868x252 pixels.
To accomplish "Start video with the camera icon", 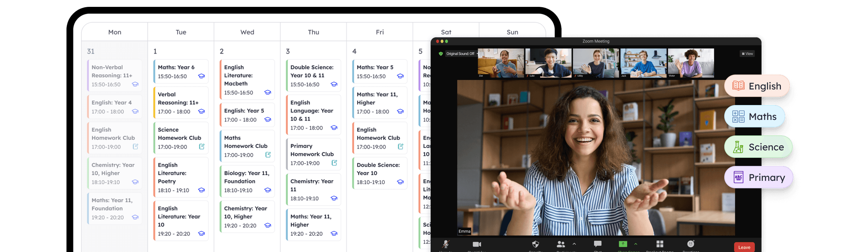I will coord(477,244).
